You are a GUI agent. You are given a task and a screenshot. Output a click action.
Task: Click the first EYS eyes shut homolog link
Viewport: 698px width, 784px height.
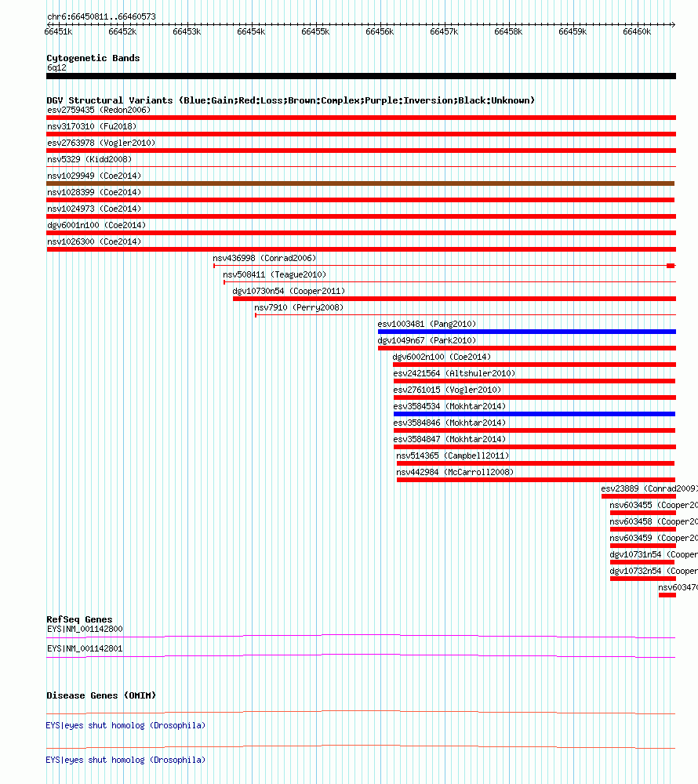click(x=125, y=726)
